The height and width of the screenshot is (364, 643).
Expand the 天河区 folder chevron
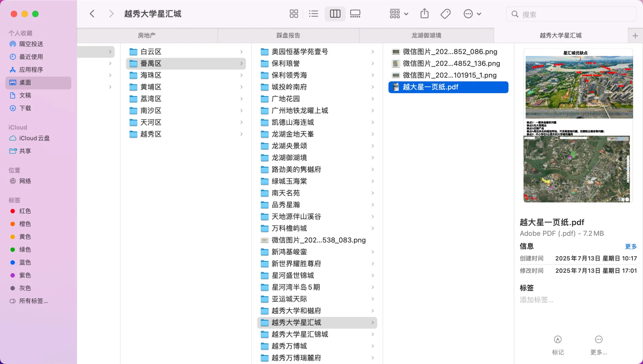click(241, 122)
